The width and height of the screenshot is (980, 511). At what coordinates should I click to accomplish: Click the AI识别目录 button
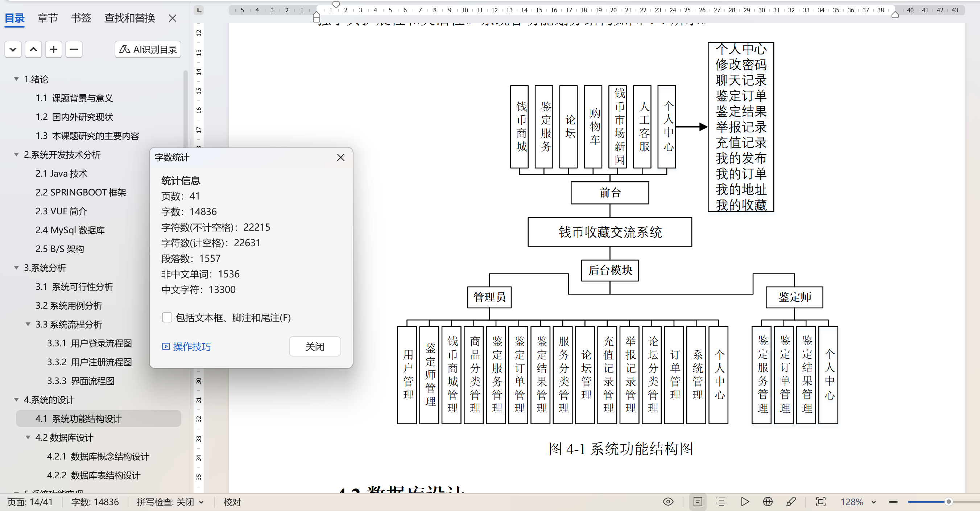coord(148,49)
